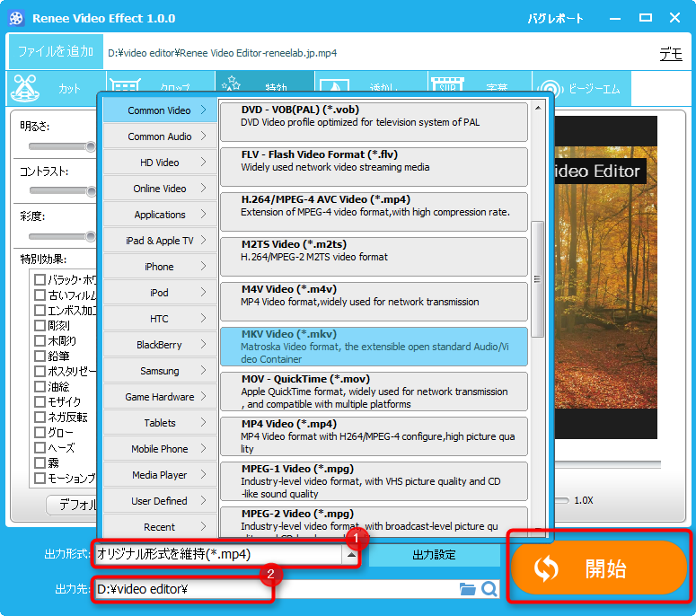
Task: Select DVD - VOB(PAL) format
Action: (x=374, y=121)
